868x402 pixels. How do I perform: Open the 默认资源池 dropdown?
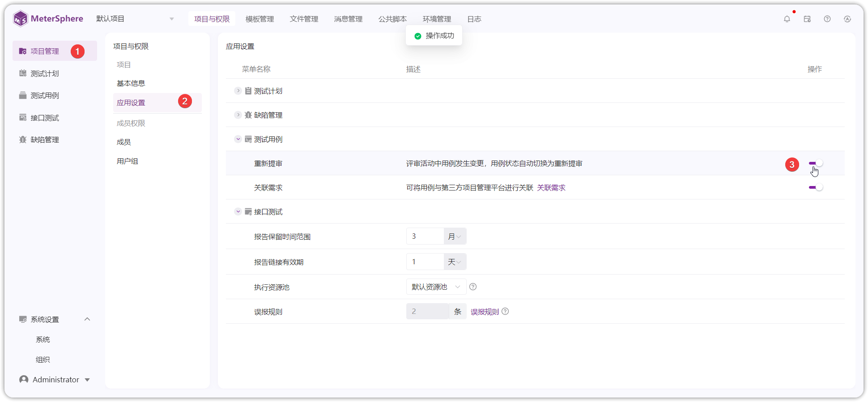pos(436,287)
